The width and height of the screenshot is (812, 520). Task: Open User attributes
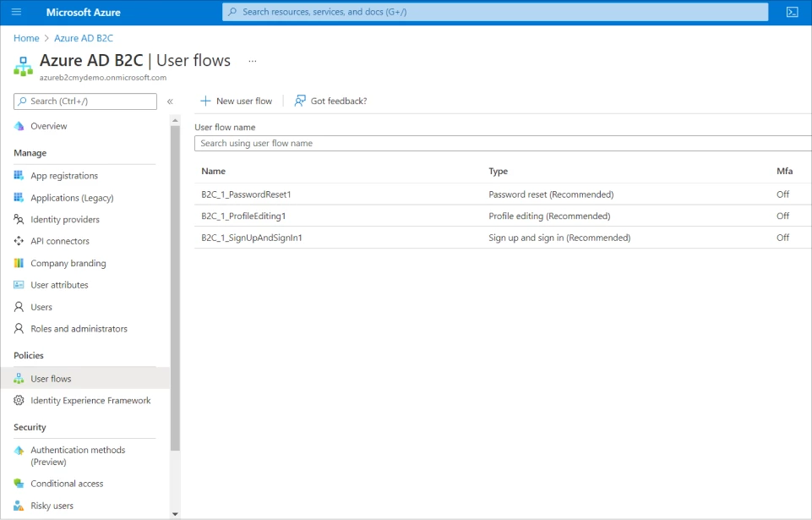click(62, 285)
